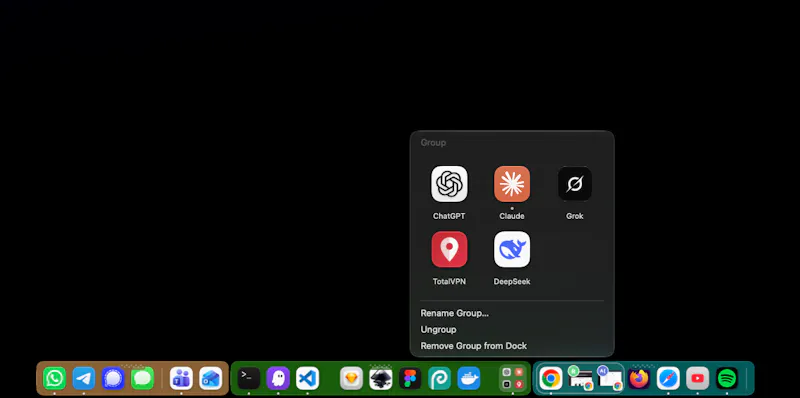Open YouTube app in the dock

[x=697, y=379]
